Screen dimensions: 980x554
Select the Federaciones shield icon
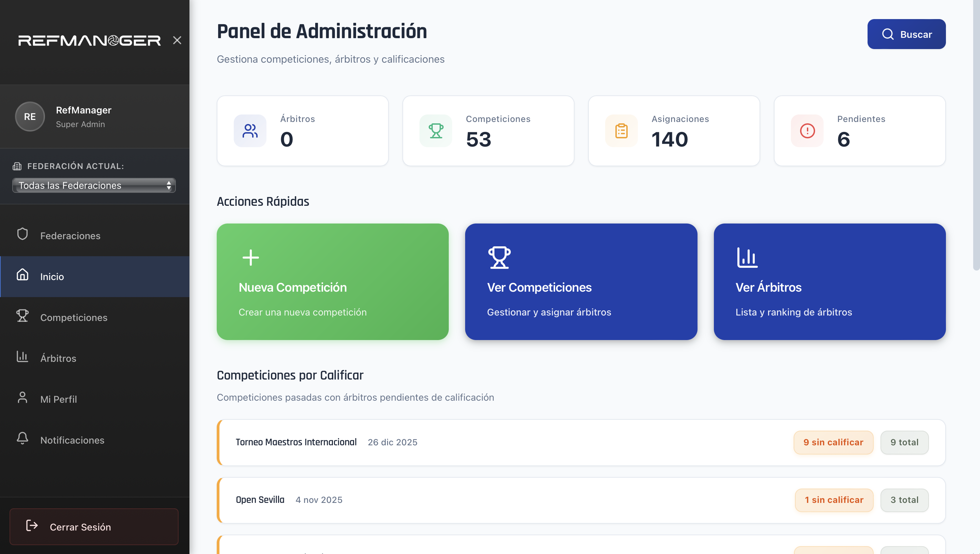[23, 234]
